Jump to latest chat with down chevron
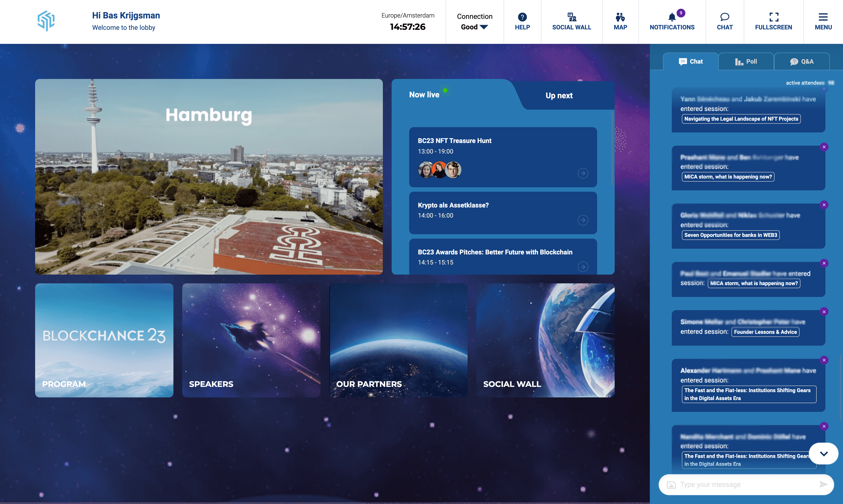Image resolution: width=843 pixels, height=504 pixels. (x=824, y=454)
